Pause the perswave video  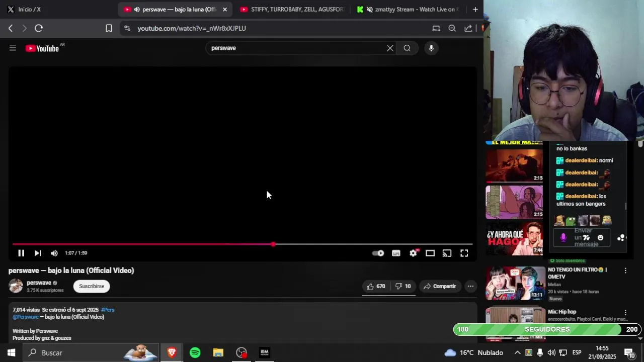coord(21,253)
